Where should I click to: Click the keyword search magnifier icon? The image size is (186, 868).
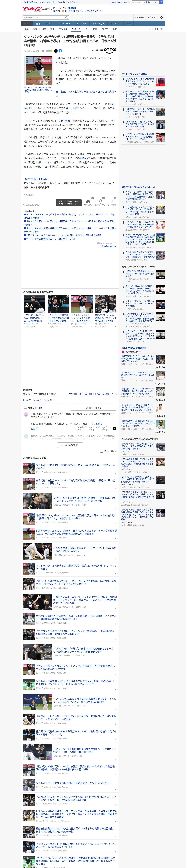pyautogui.click(x=66, y=18)
